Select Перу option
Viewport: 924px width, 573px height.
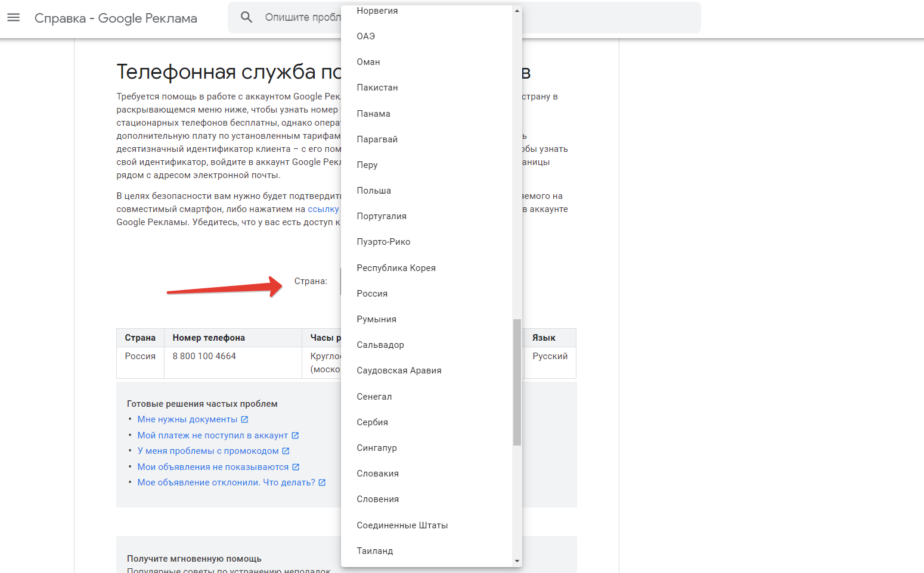click(x=426, y=165)
